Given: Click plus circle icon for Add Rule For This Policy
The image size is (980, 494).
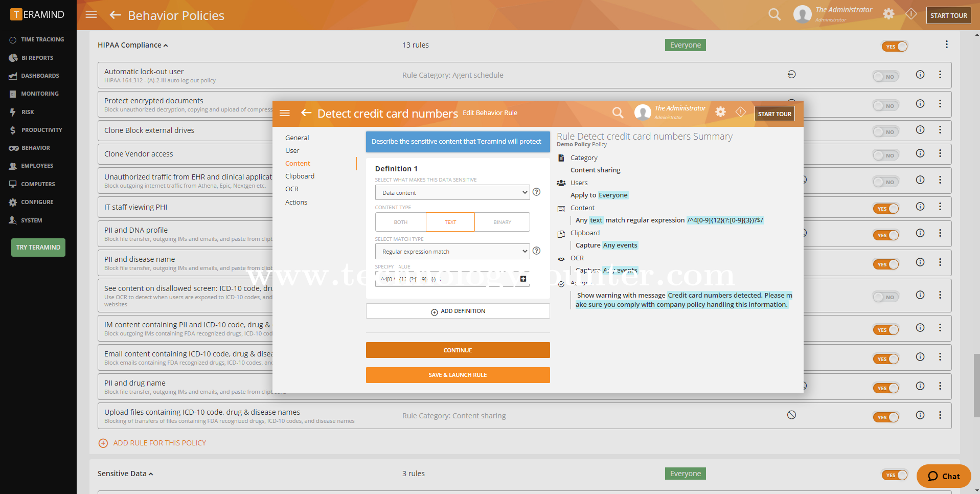Looking at the screenshot, I should click(x=103, y=443).
